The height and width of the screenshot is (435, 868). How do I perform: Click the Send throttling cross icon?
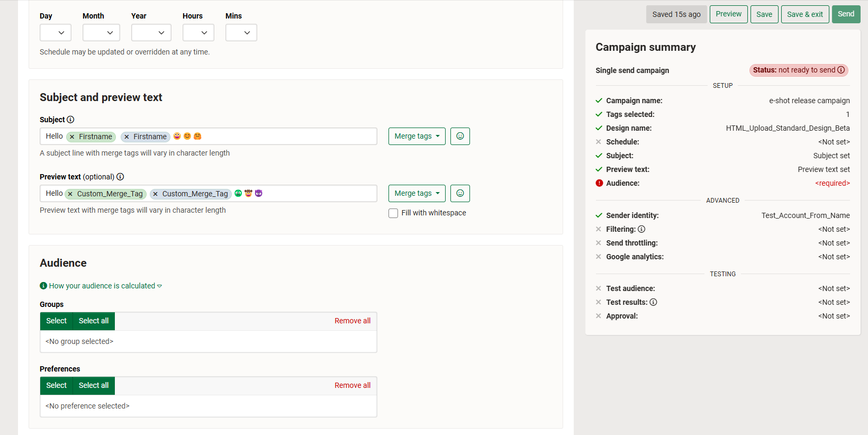pos(599,243)
